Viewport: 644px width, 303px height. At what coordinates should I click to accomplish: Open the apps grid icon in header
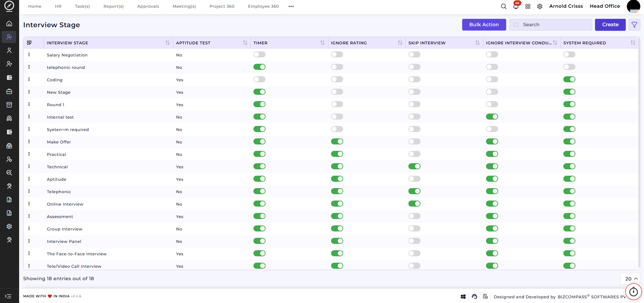[528, 6]
